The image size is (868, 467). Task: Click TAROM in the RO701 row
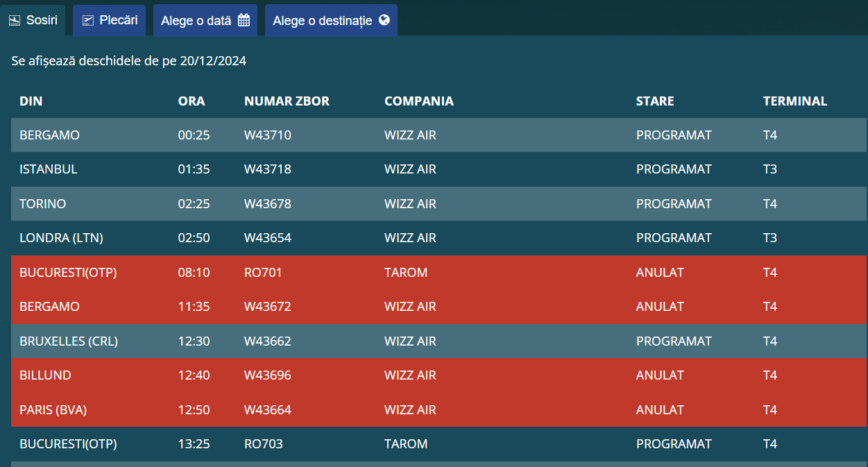[406, 273]
